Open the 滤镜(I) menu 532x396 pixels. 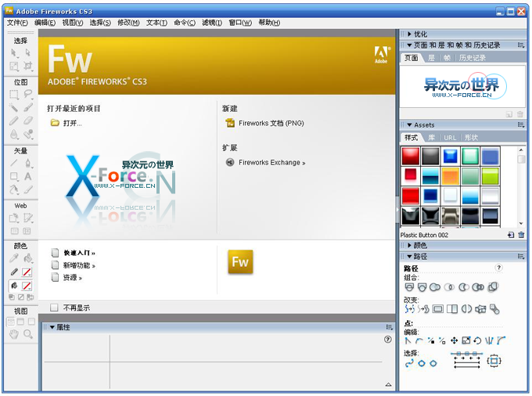click(x=212, y=23)
